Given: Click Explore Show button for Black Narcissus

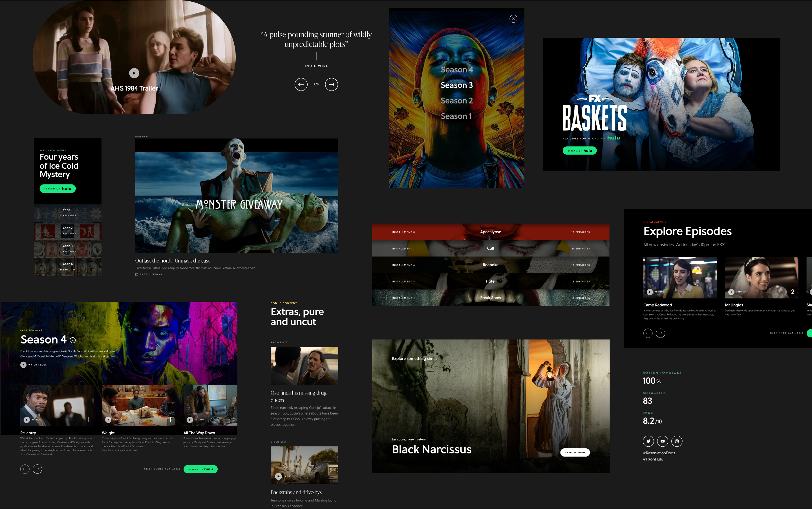Looking at the screenshot, I should point(575,452).
